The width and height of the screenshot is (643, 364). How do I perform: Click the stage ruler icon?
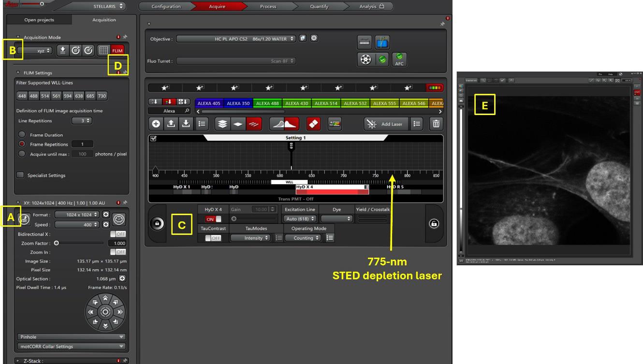(x=365, y=43)
